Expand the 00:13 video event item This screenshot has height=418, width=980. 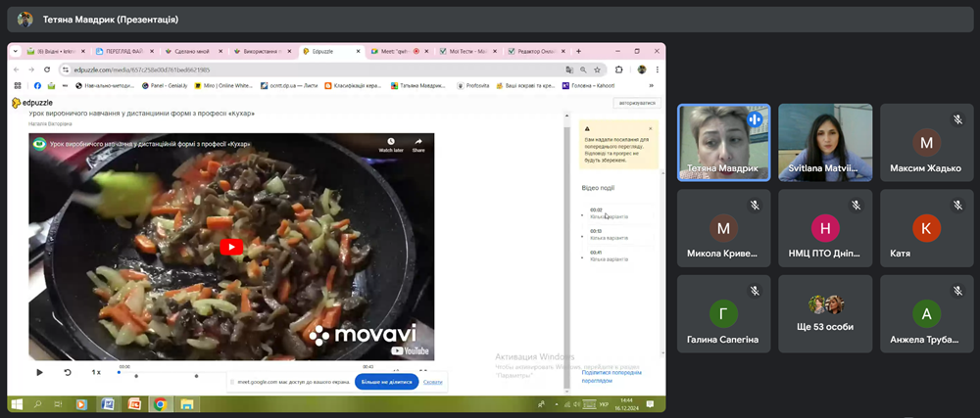pos(615,235)
